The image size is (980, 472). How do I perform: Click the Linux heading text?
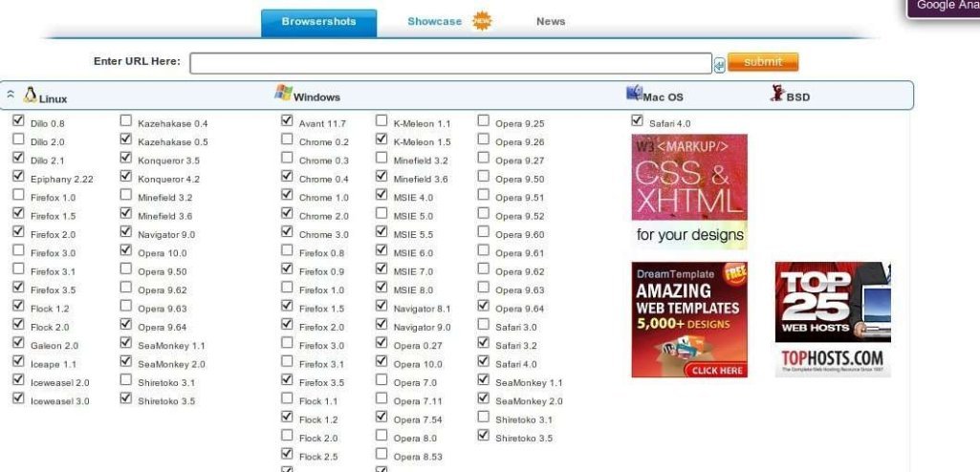click(54, 98)
